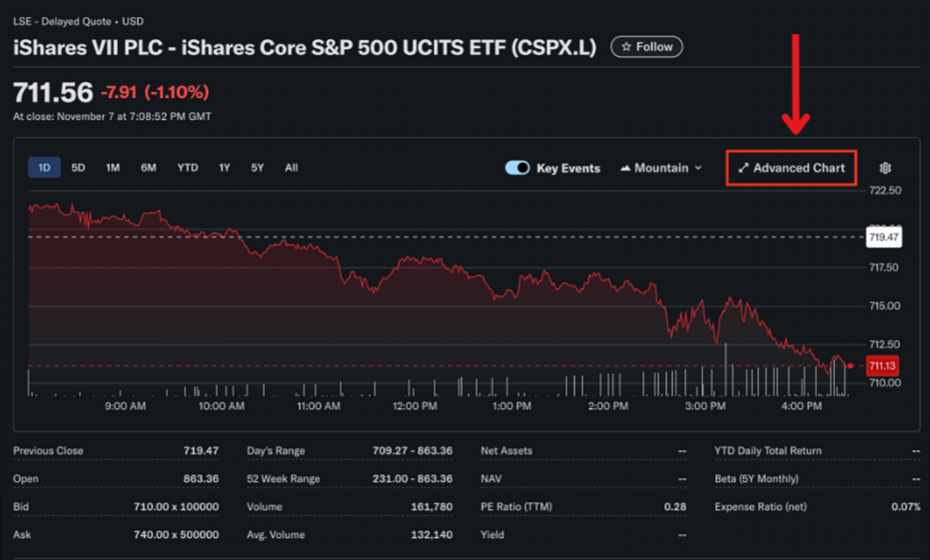Image resolution: width=930 pixels, height=560 pixels.
Task: Click the Net Assets label
Action: coord(506,451)
